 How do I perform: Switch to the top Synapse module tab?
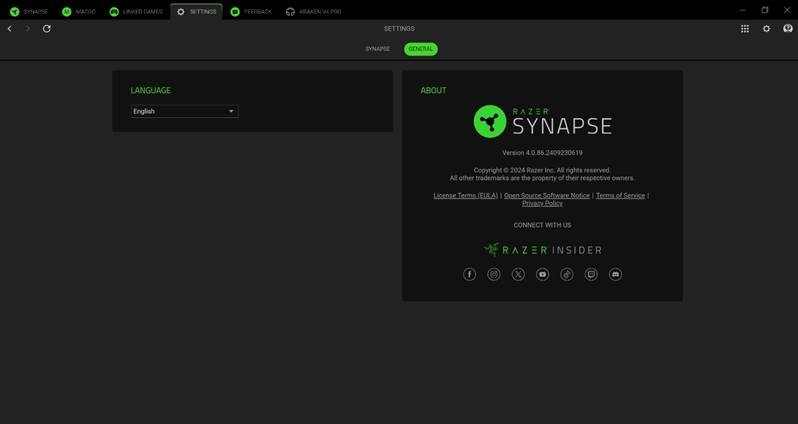(29, 12)
